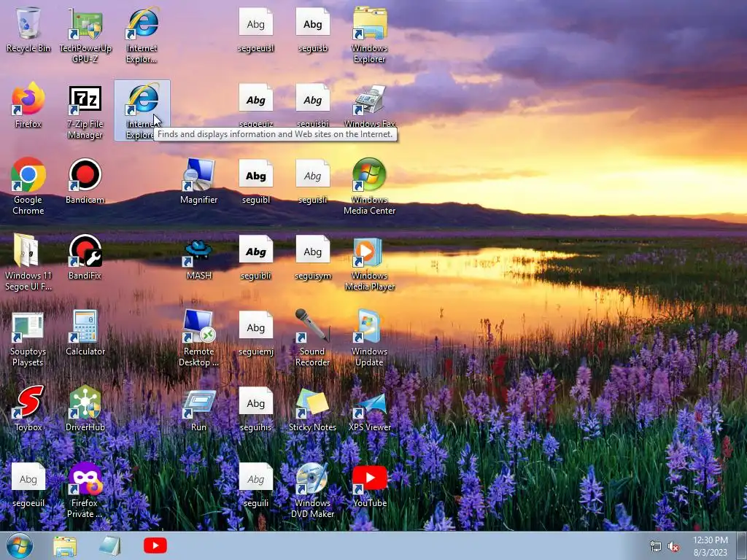This screenshot has width=747, height=560.
Task: Open the Sticky Notes shortcut
Action: point(312,408)
